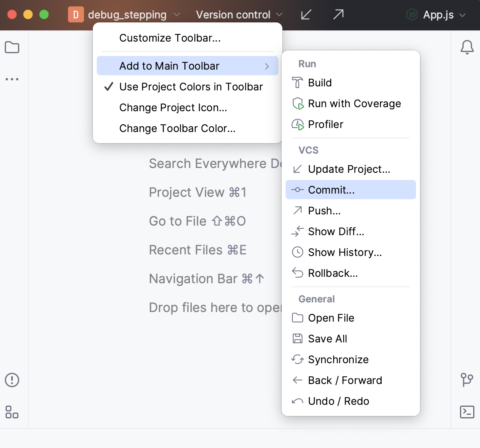The height and width of the screenshot is (448, 480).
Task: Open the Terminal tool window icon
Action: pyautogui.click(x=466, y=412)
